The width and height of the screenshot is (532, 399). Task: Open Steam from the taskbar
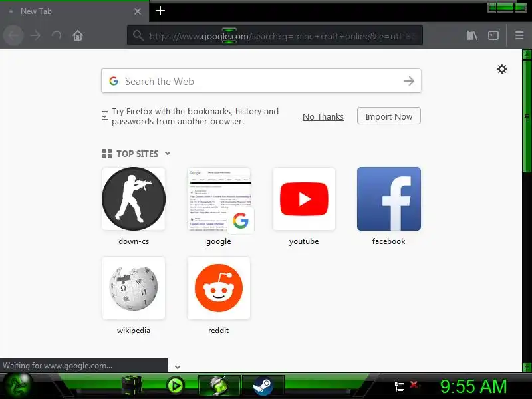[x=263, y=386]
